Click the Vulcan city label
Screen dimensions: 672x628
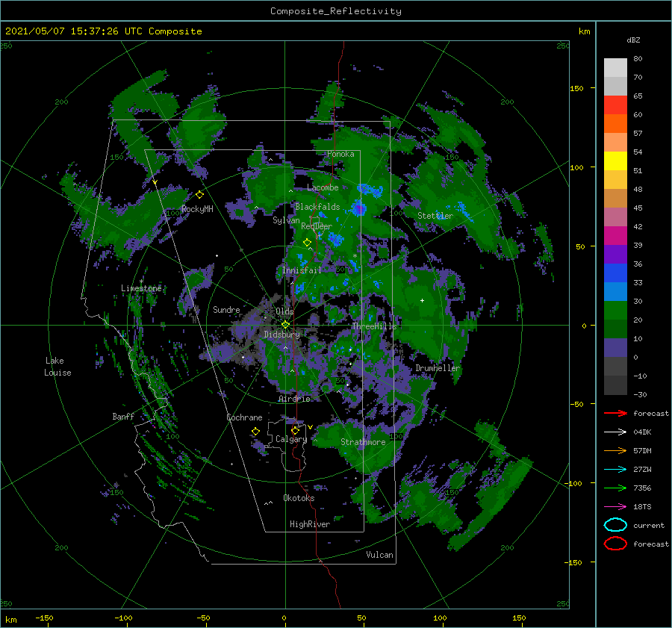380,555
